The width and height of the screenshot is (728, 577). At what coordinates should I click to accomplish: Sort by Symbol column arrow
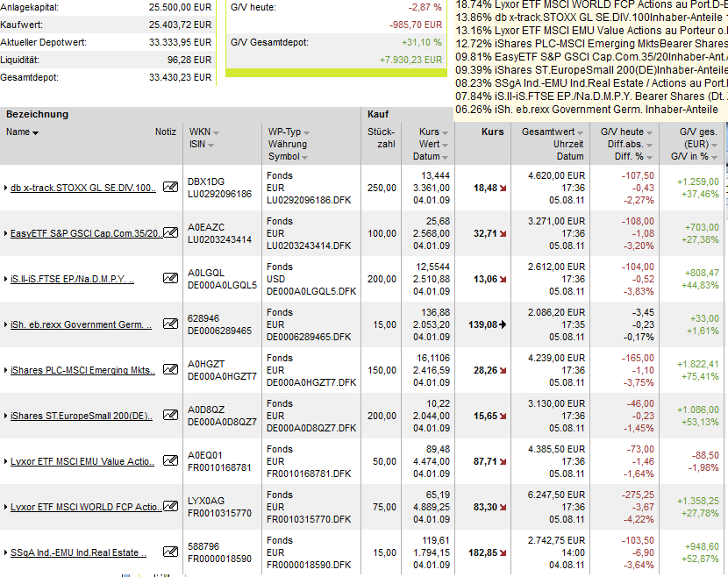coord(304,157)
